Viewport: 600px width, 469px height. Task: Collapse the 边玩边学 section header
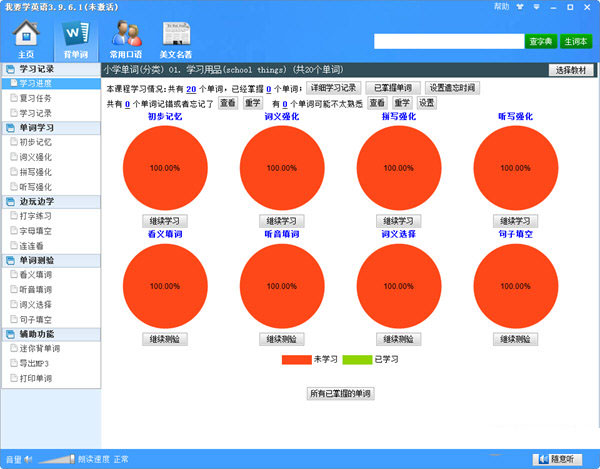(51, 202)
